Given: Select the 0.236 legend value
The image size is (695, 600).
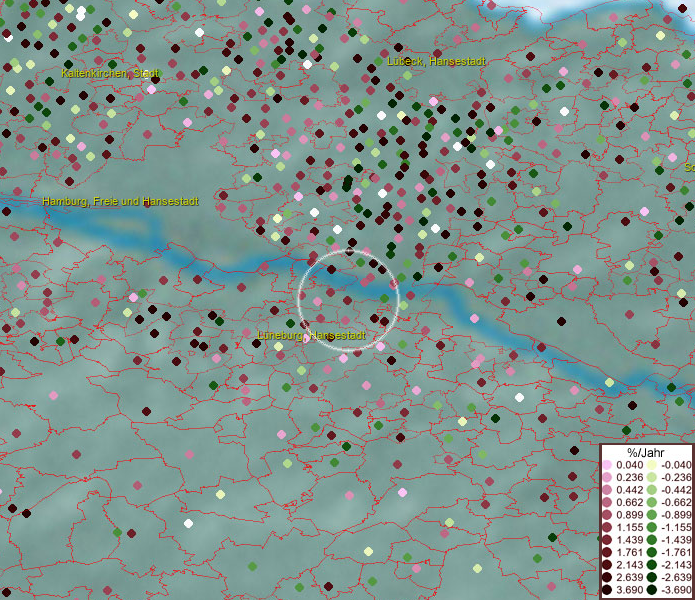Looking at the screenshot, I should pos(629,477).
